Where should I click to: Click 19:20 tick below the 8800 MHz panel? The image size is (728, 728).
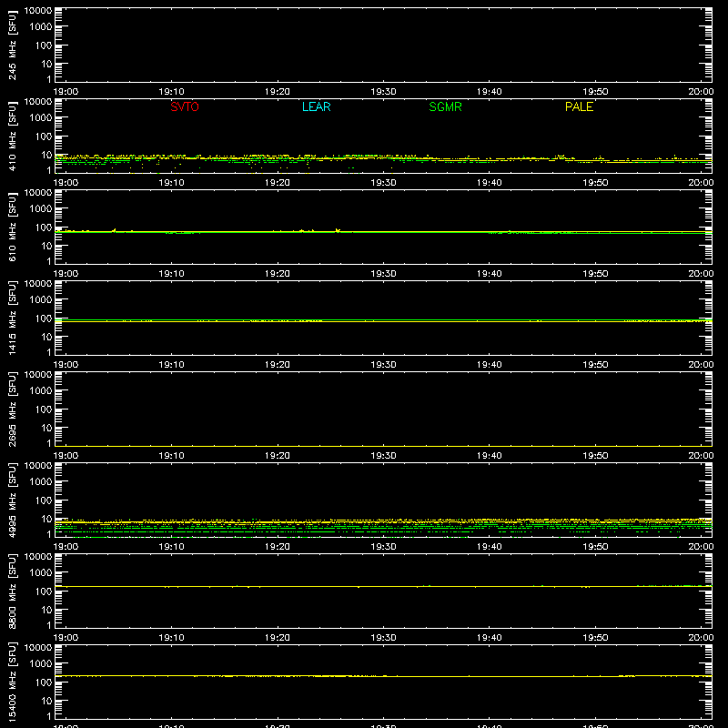point(278,638)
